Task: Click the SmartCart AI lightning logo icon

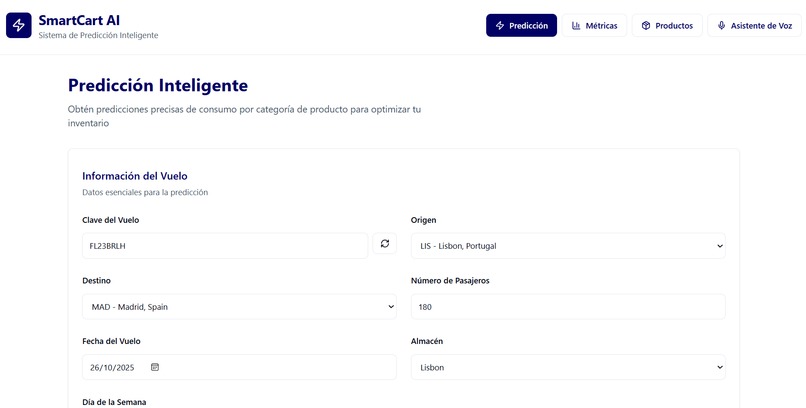Action: (x=19, y=25)
